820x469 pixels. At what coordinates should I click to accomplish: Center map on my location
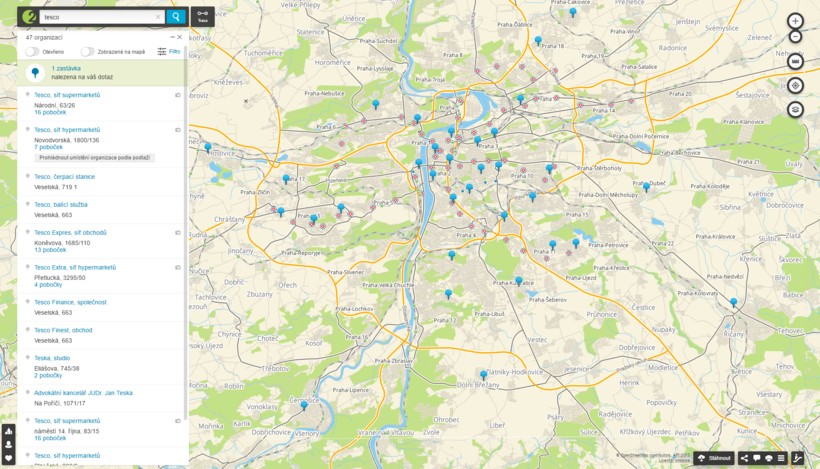[795, 85]
